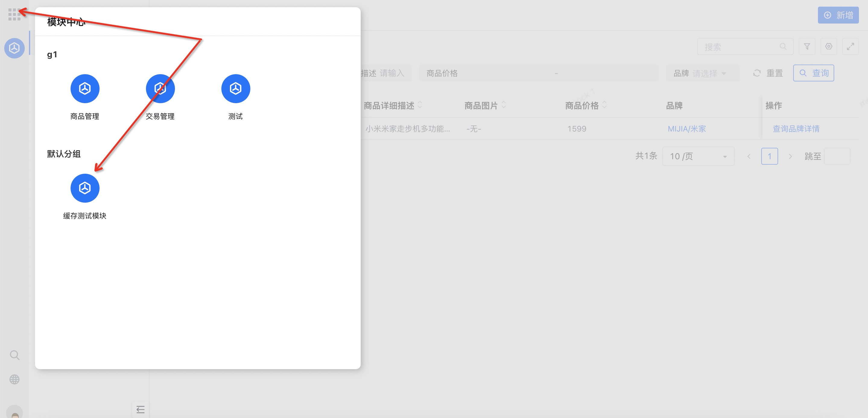Click the 模块中心 title
Image resolution: width=868 pixels, height=418 pixels.
pos(66,22)
